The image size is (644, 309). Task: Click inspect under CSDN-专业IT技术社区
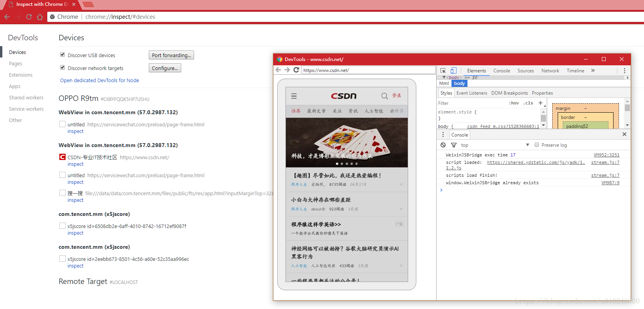[x=75, y=164]
